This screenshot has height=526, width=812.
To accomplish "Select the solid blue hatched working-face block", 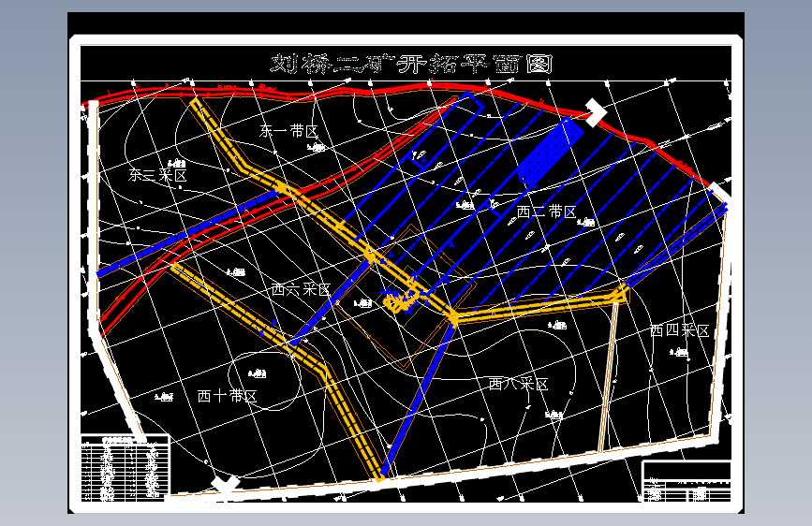I will click(x=551, y=152).
